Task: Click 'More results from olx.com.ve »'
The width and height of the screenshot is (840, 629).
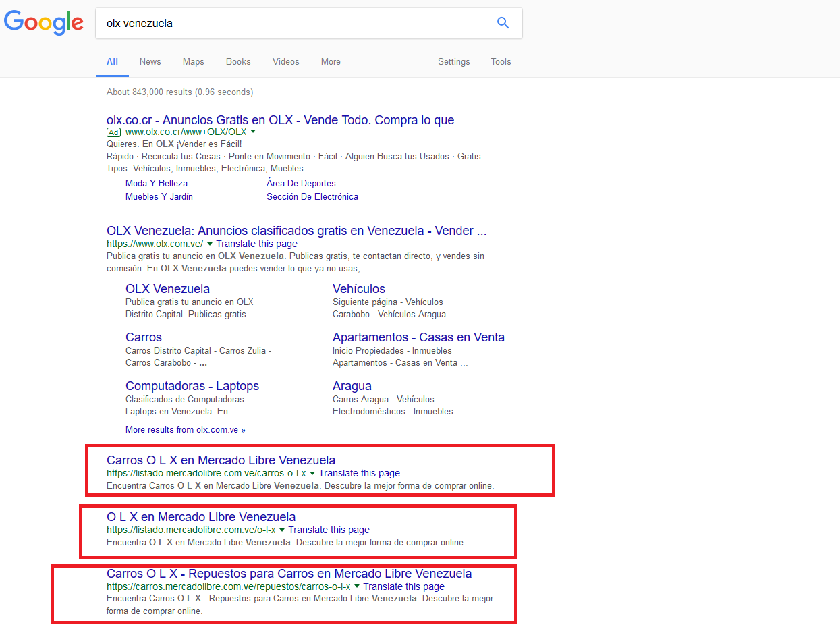Action: click(x=186, y=429)
